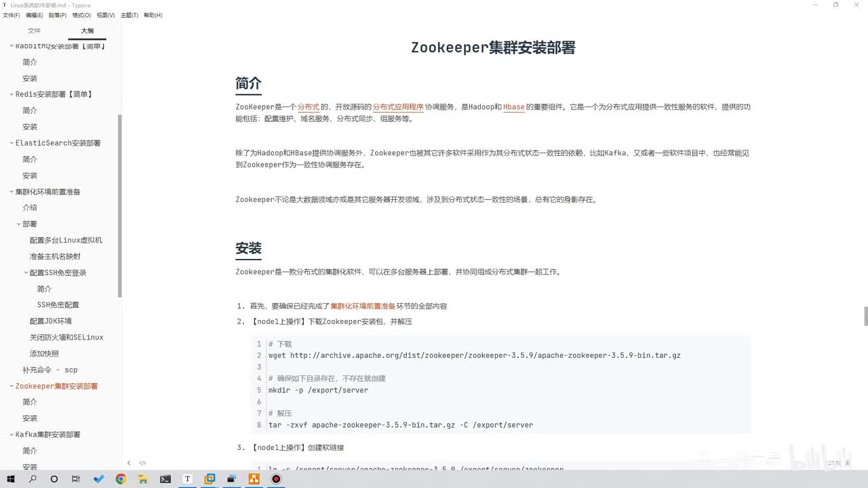This screenshot has height=488, width=868.
Task: Follow the 分布式应用程序 link
Action: [398, 107]
